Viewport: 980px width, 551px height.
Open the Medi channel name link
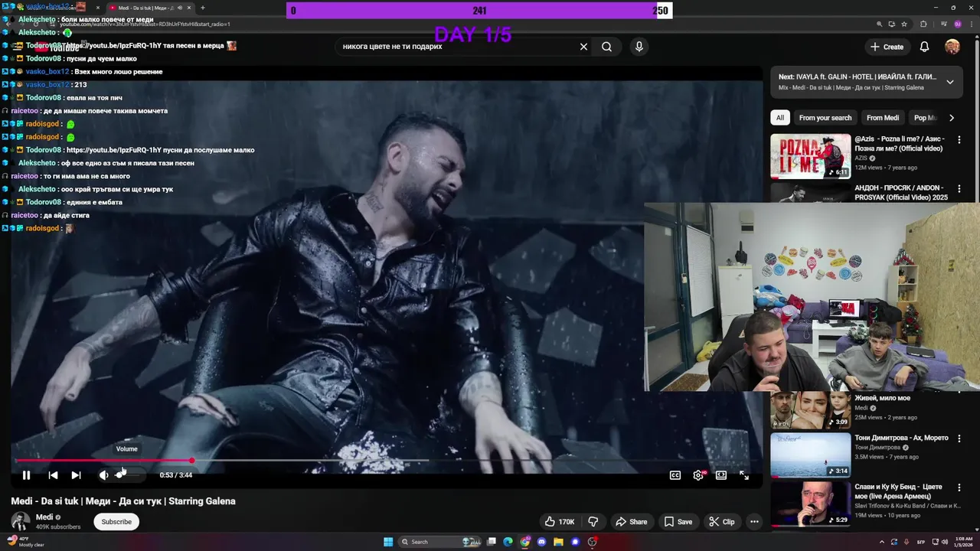click(44, 517)
